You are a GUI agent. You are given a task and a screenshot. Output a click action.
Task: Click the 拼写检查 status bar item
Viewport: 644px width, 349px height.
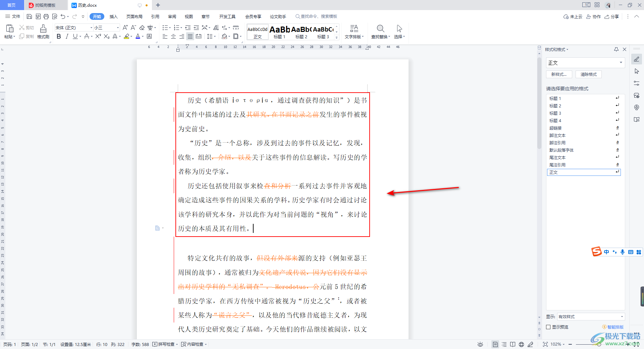pyautogui.click(x=165, y=344)
